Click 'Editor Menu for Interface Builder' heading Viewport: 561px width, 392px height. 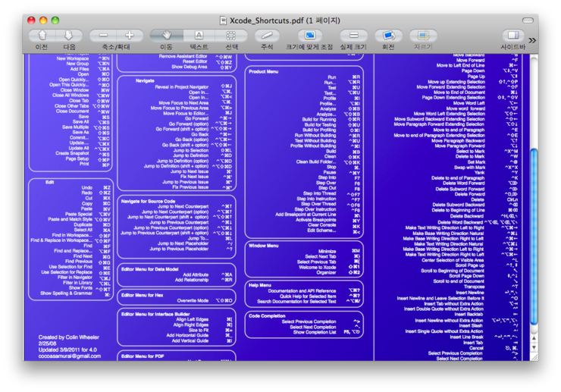coord(155,315)
